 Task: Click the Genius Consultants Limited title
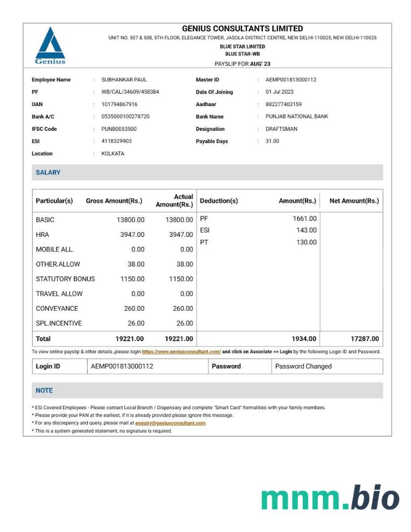(x=242, y=29)
